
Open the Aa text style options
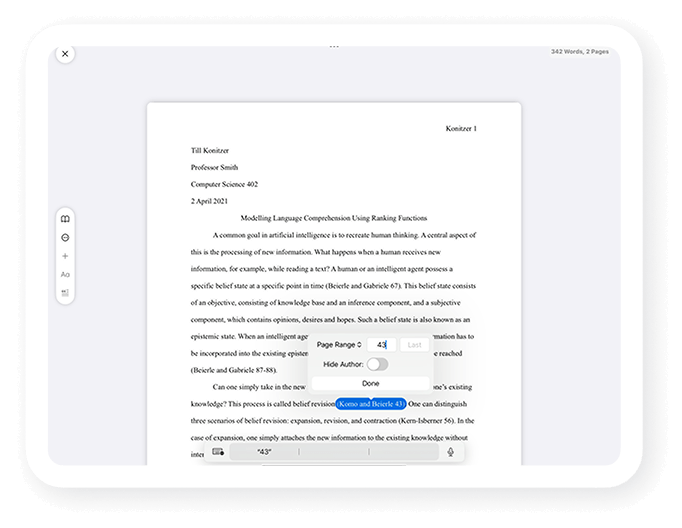[x=65, y=274]
